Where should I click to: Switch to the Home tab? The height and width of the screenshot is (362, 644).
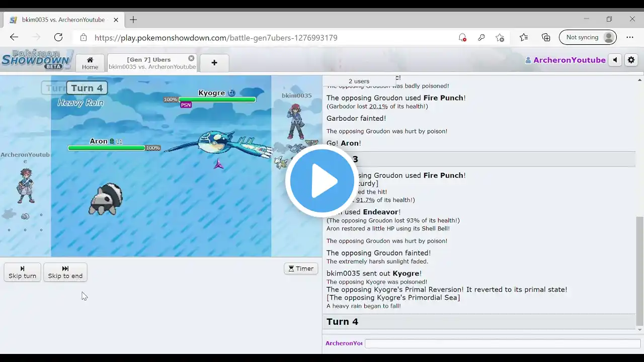[90, 63]
